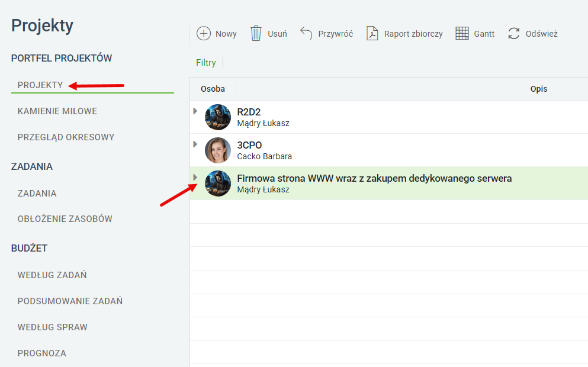Click the ZADANIA section heading
Screen dimensions: 588x367
[32, 166]
